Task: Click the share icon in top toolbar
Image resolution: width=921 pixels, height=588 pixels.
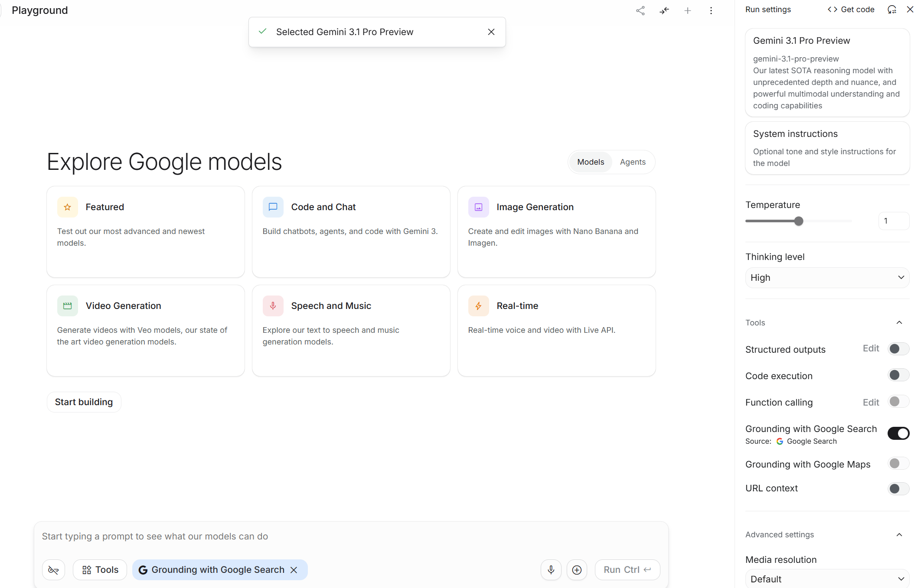Action: (640, 10)
